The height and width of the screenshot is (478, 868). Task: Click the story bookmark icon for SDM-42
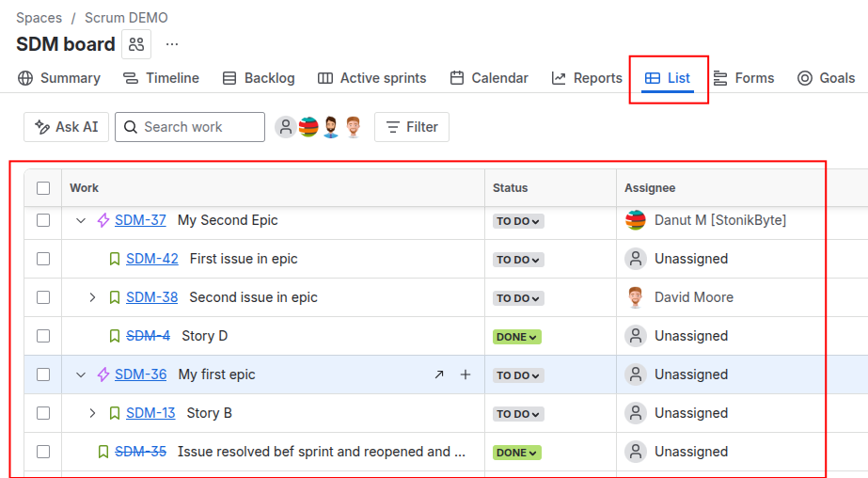click(115, 259)
